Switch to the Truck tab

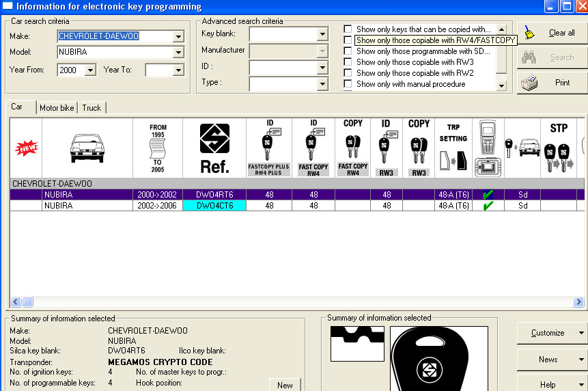92,108
